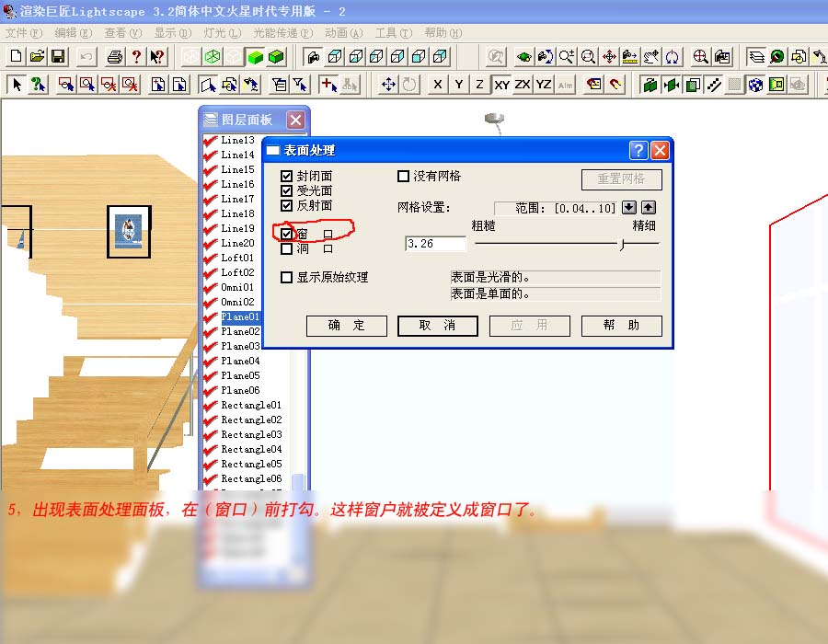Open the 编辑(E) menu

[73, 33]
